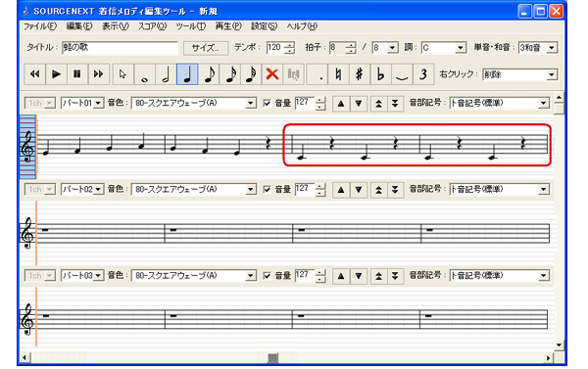The image size is (588, 369).
Task: Start playback with the play button
Action: [56, 74]
